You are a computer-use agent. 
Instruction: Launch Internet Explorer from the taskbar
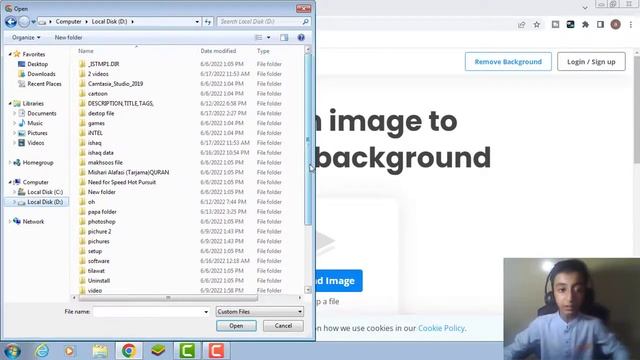pos(42,351)
